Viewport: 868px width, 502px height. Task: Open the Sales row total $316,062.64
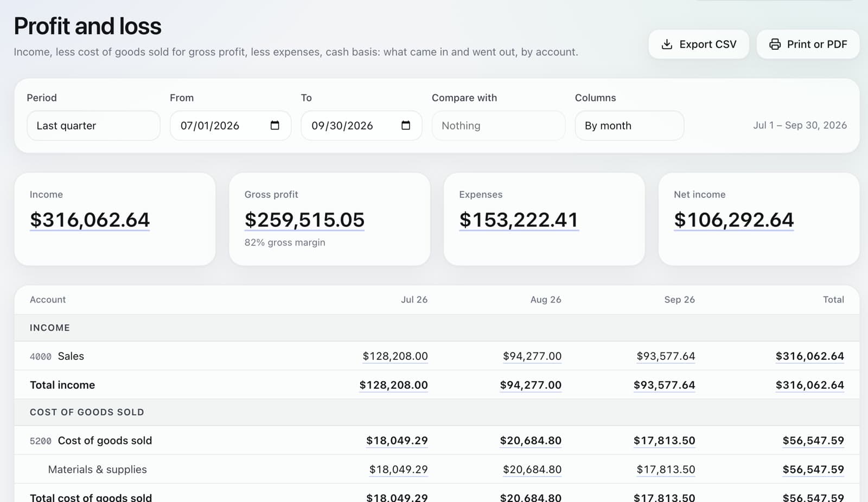(x=810, y=356)
